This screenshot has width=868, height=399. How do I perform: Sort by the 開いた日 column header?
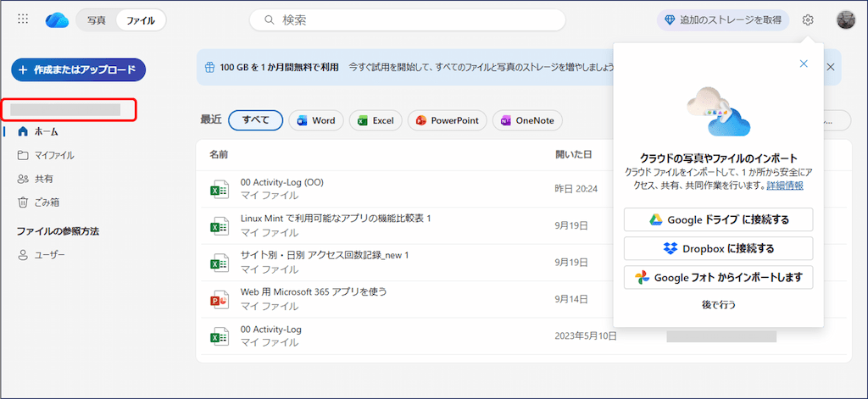pos(574,154)
